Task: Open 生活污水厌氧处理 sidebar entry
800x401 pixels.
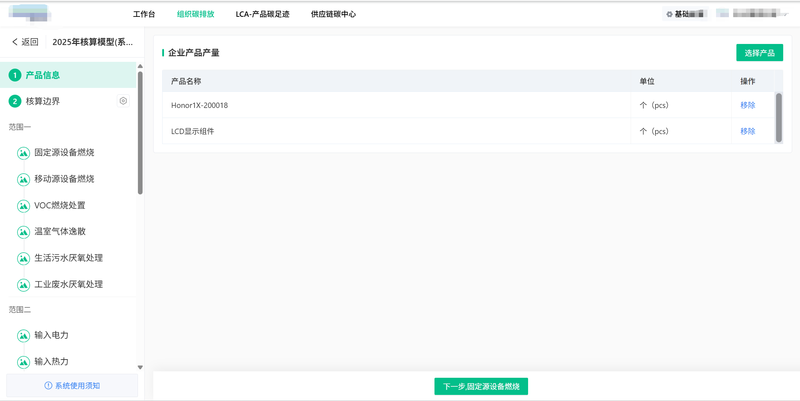Action: pyautogui.click(x=68, y=258)
